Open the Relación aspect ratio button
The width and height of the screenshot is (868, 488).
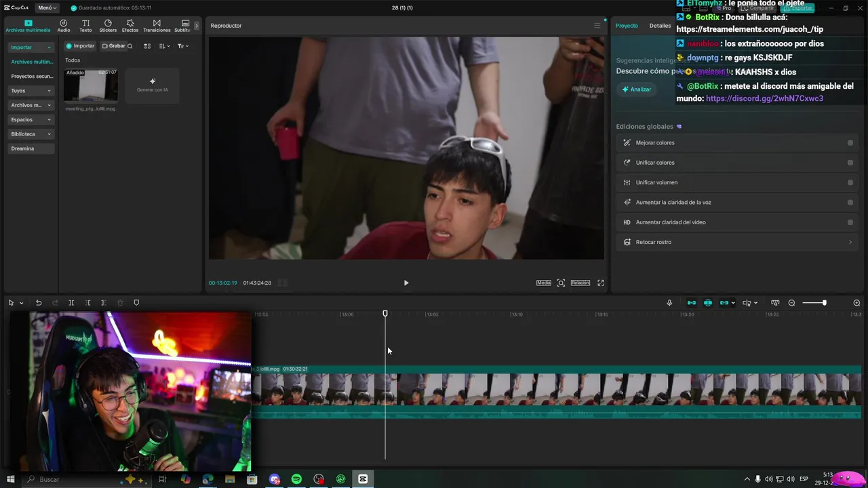580,283
